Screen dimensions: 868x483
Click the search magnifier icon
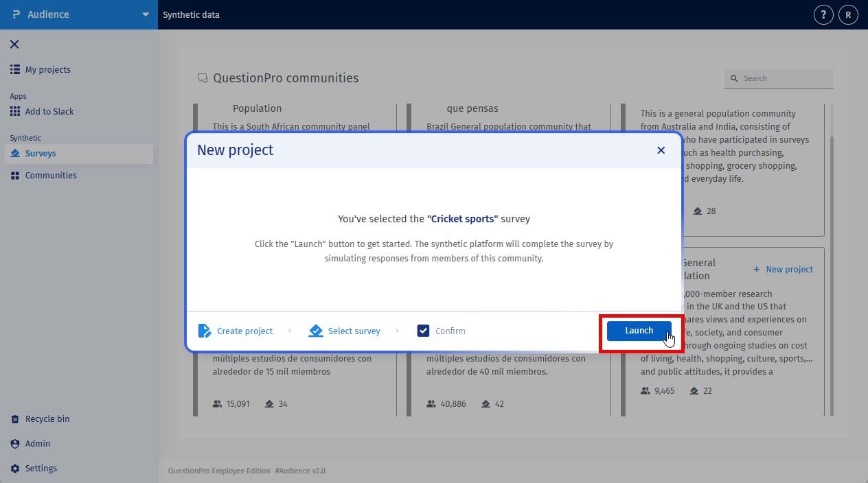tap(734, 79)
